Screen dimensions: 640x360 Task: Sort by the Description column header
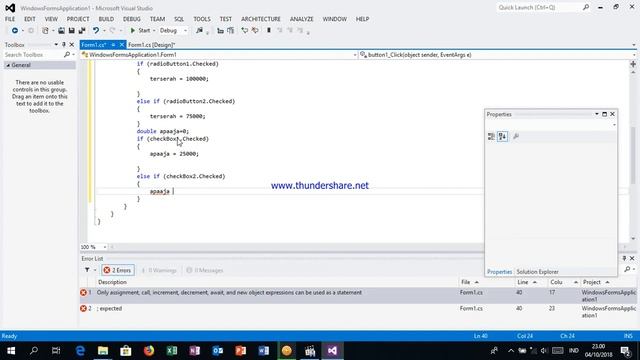(x=112, y=282)
